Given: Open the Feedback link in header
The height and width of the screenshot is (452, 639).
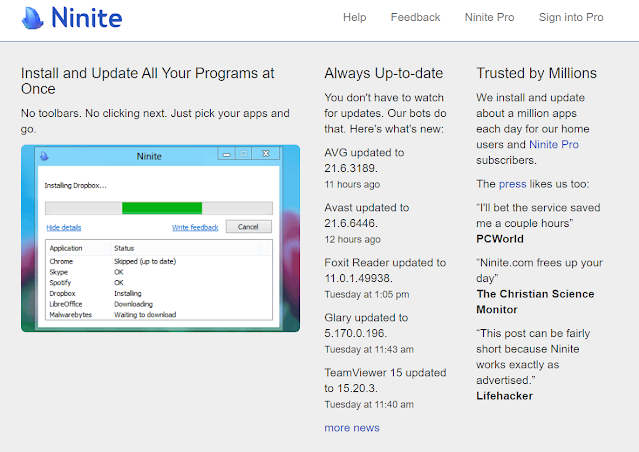Looking at the screenshot, I should coord(415,17).
